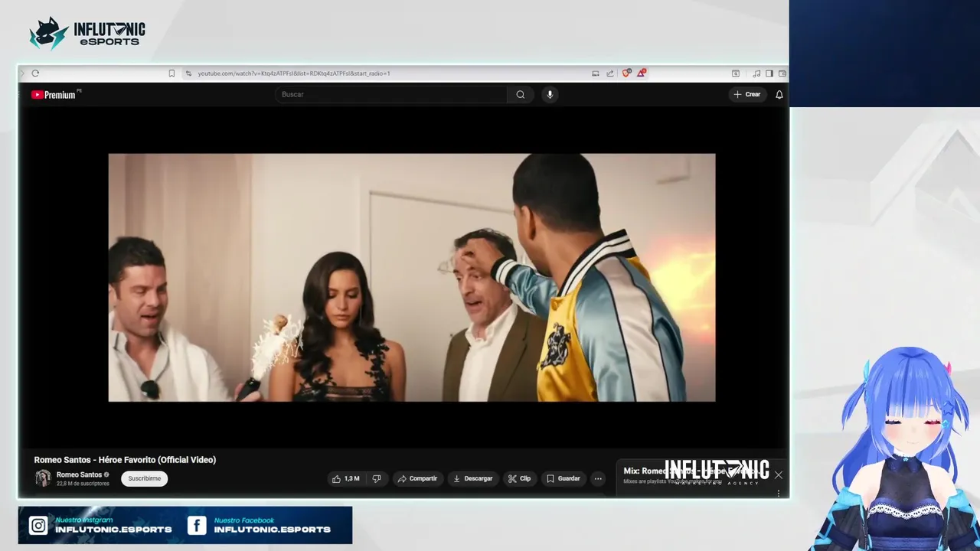Focus the Buscar search field
This screenshot has width=980, height=551.
(x=390, y=94)
